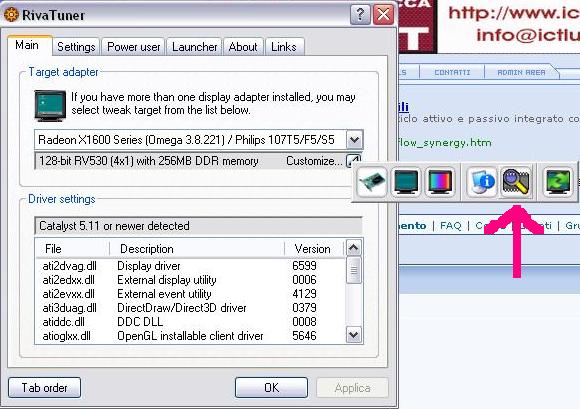Open the Launcher tab
This screenshot has width=580, height=409.
(195, 47)
